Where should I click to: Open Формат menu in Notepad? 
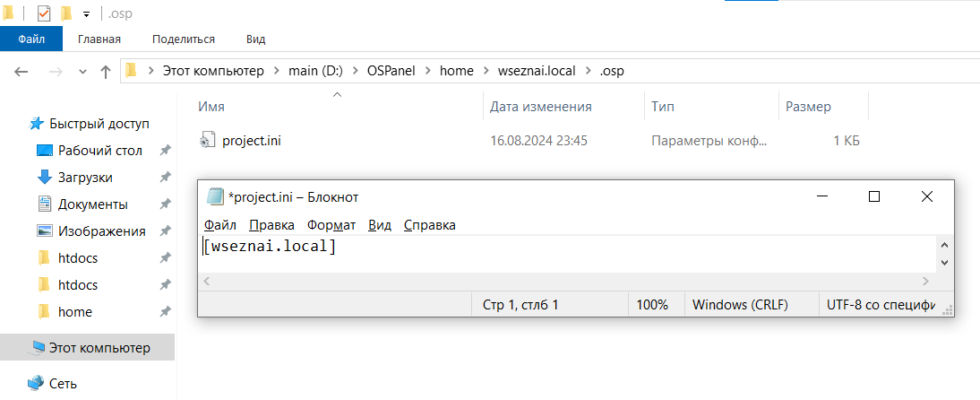[331, 225]
